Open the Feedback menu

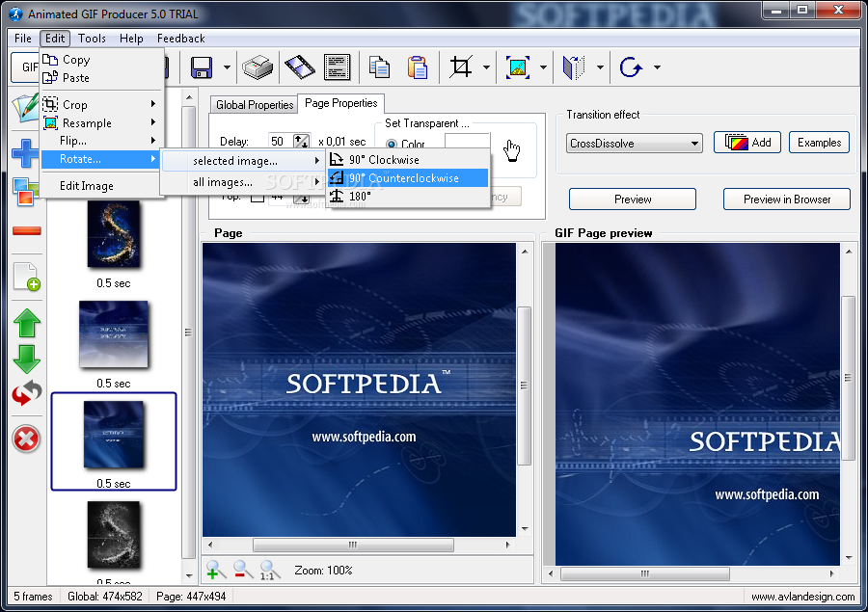coord(181,39)
